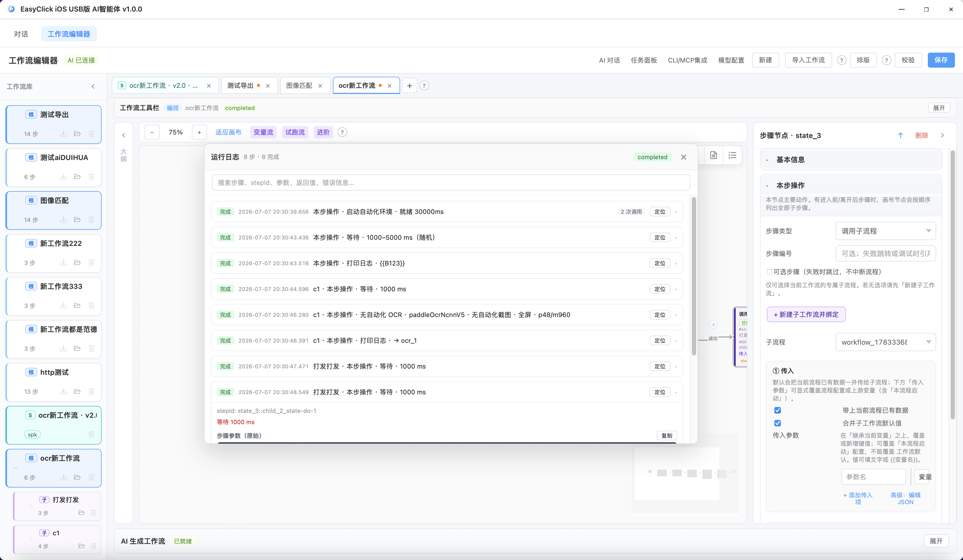Viewport: 963px width, 560px height.
Task: Click the 导入工作流 button
Action: coord(808,60)
